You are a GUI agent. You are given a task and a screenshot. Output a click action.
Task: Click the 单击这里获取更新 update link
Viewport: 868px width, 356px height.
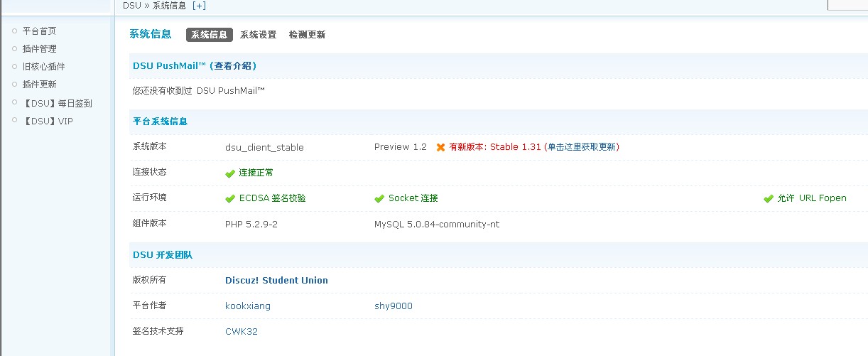click(582, 147)
